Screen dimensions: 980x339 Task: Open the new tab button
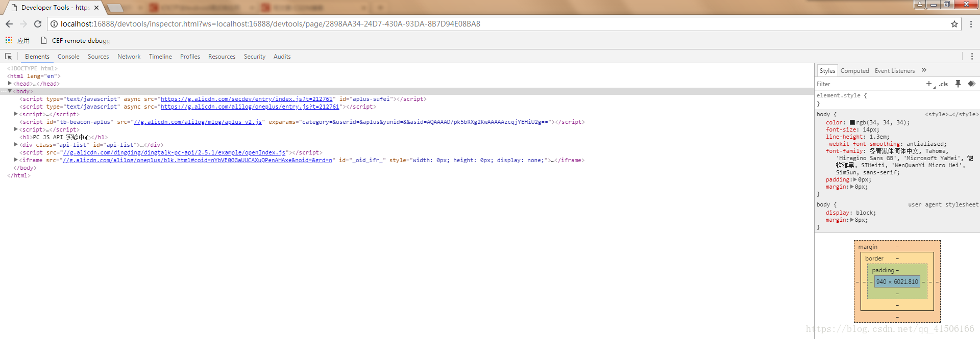[116, 8]
